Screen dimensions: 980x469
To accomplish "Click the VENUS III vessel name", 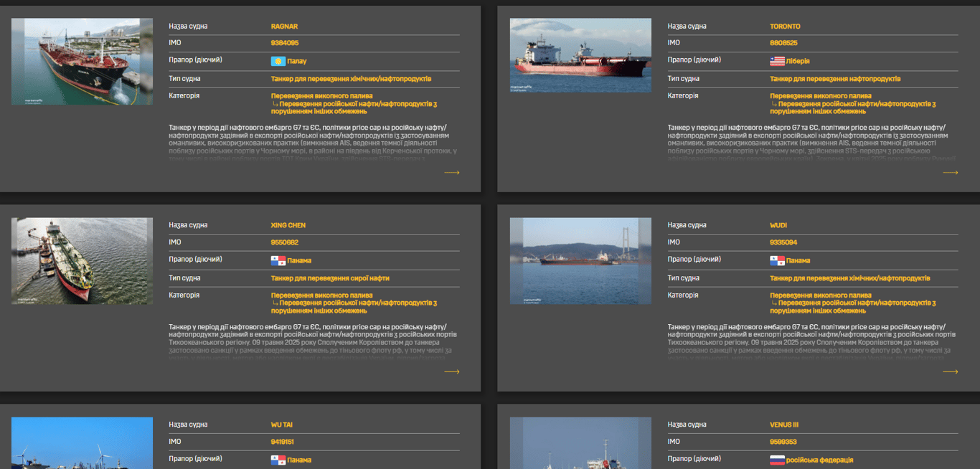I will (x=784, y=425).
